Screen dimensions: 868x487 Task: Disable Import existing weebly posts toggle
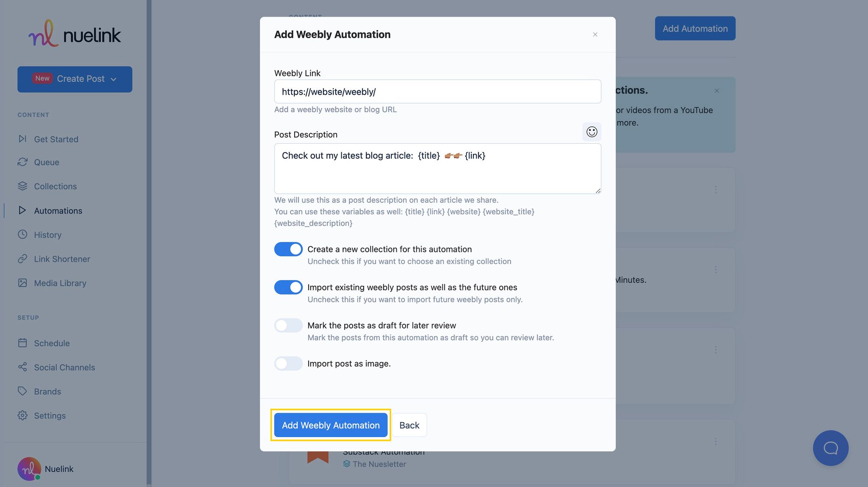[289, 287]
